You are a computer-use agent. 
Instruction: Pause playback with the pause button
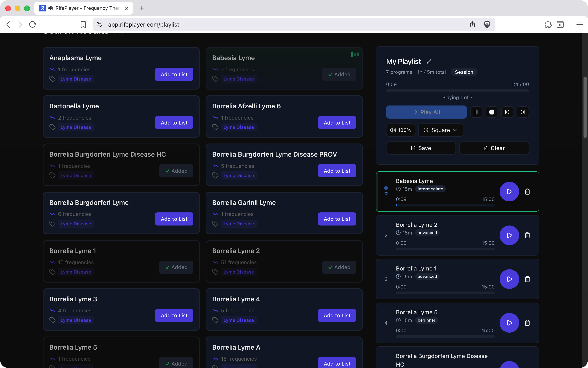(x=476, y=112)
